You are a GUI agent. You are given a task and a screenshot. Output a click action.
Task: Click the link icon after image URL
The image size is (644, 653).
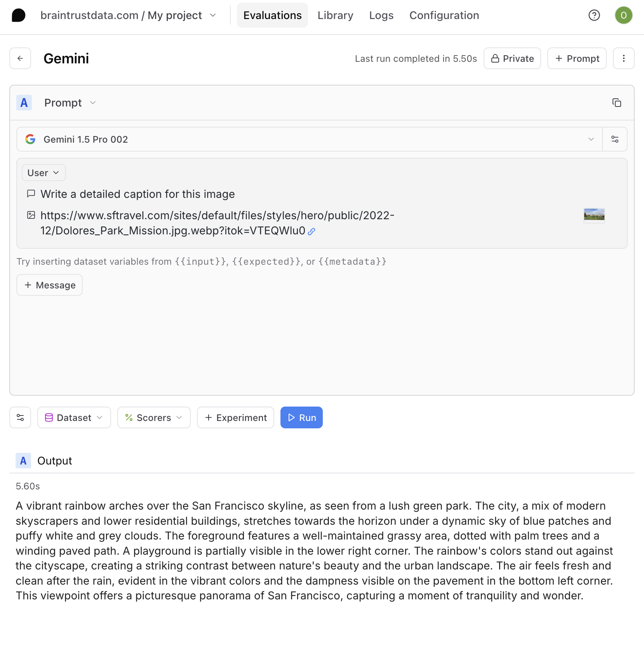pos(312,232)
